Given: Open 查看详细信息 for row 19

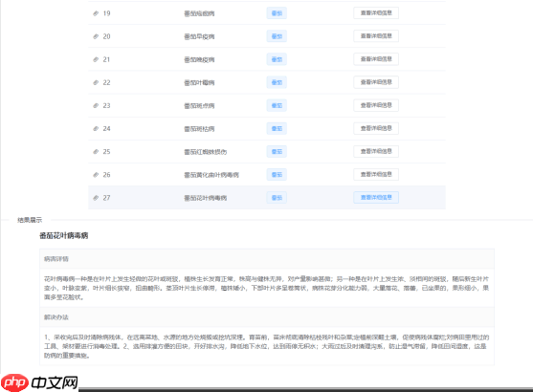Looking at the screenshot, I should (376, 13).
